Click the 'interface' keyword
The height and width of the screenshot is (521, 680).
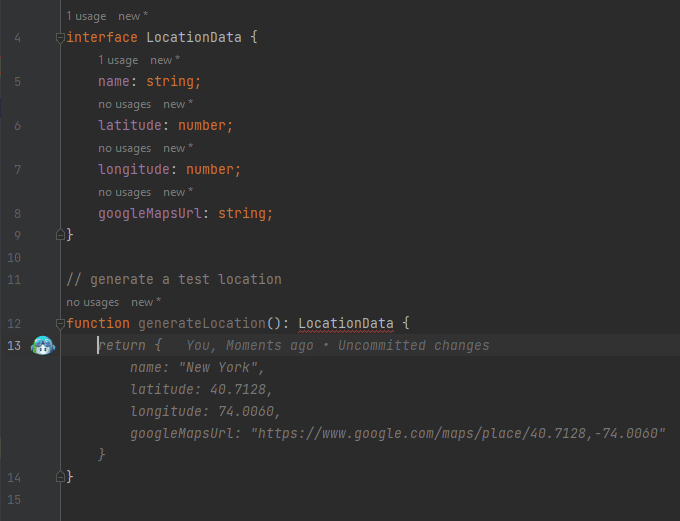pos(102,38)
